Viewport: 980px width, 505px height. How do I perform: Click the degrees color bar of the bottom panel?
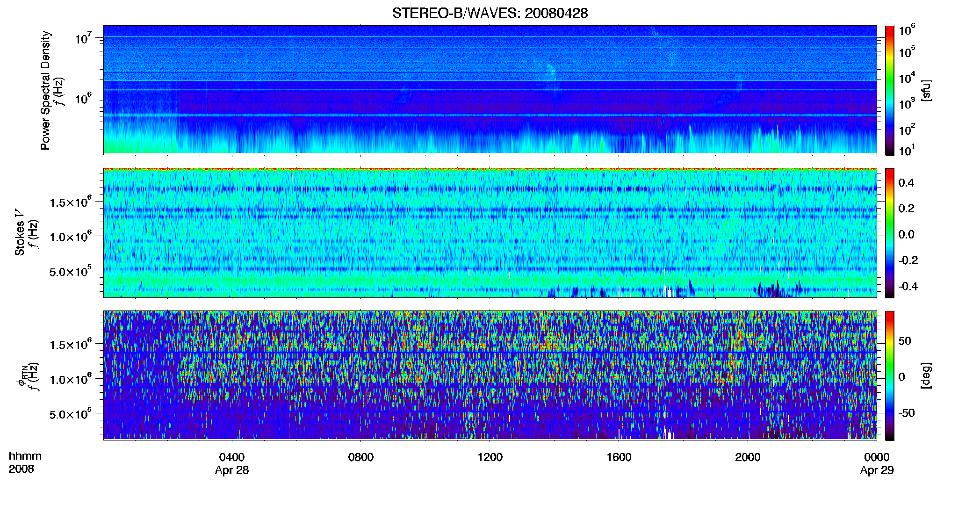coord(890,375)
